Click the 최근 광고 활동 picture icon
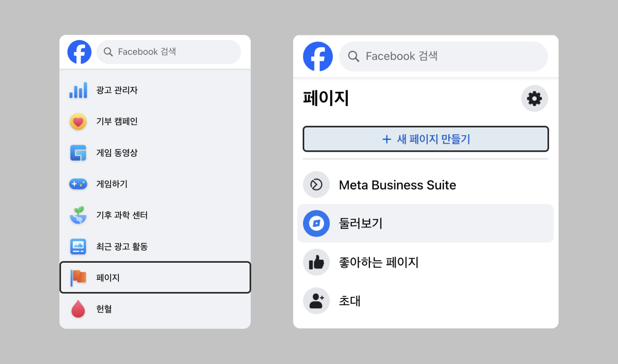 tap(78, 246)
